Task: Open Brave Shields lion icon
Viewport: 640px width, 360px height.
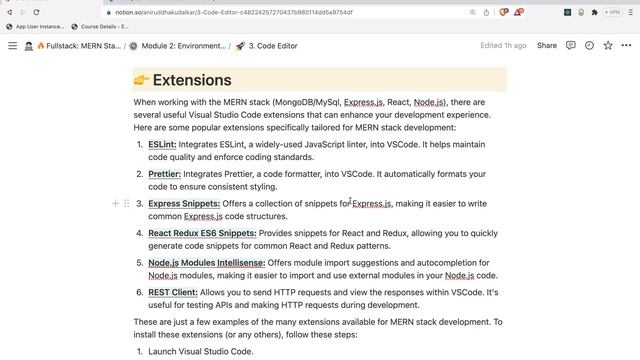Action: [x=504, y=12]
